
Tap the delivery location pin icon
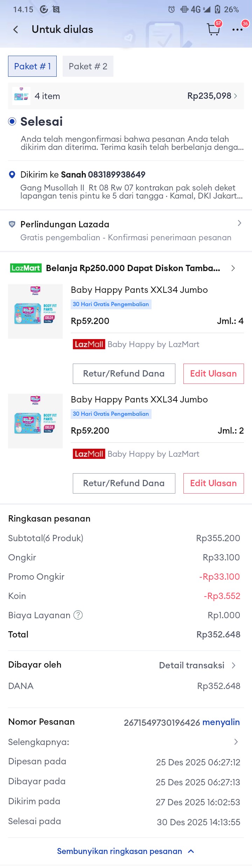point(12,174)
